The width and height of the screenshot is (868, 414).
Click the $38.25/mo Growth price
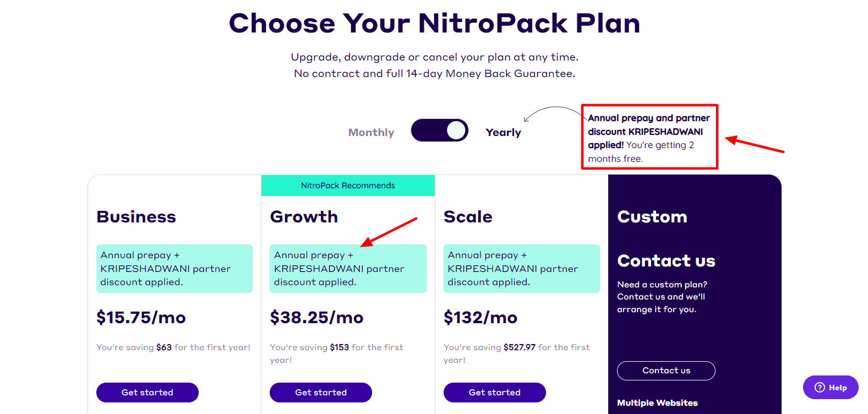pos(316,318)
